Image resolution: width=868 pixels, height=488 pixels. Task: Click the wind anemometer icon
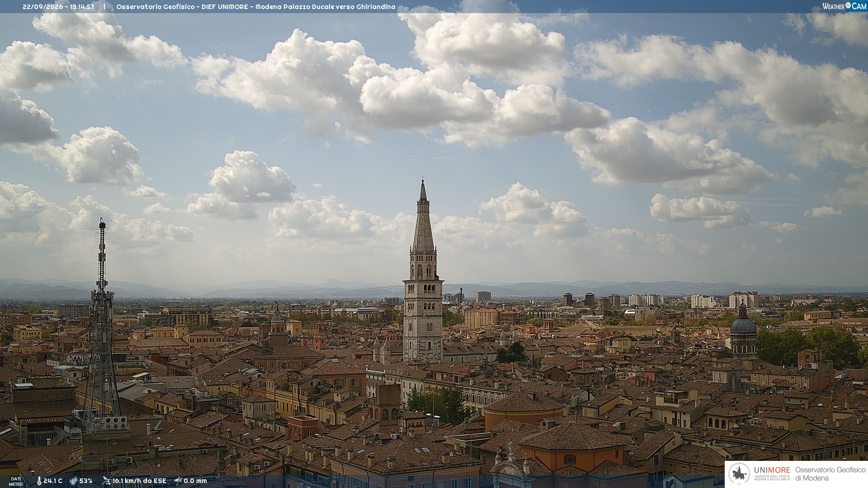[x=106, y=481]
